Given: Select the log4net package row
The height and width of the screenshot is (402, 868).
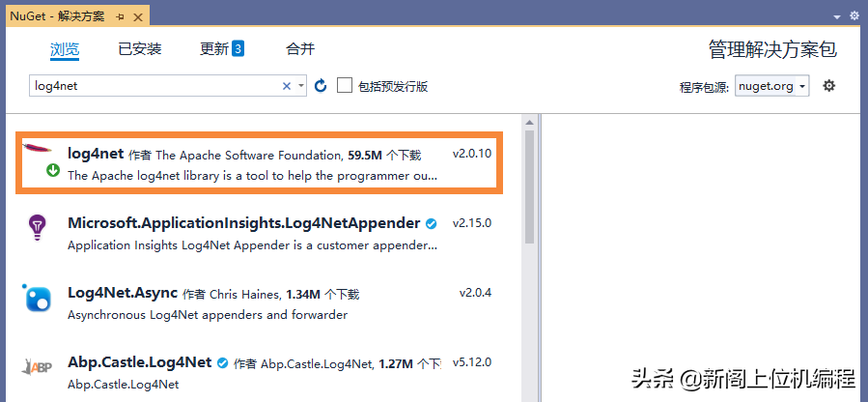Looking at the screenshot, I should click(x=259, y=162).
